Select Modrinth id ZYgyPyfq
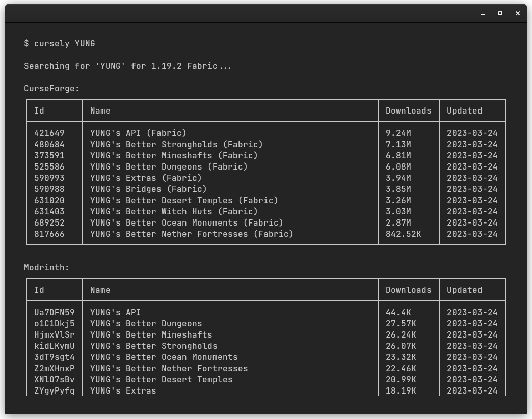 click(x=55, y=390)
